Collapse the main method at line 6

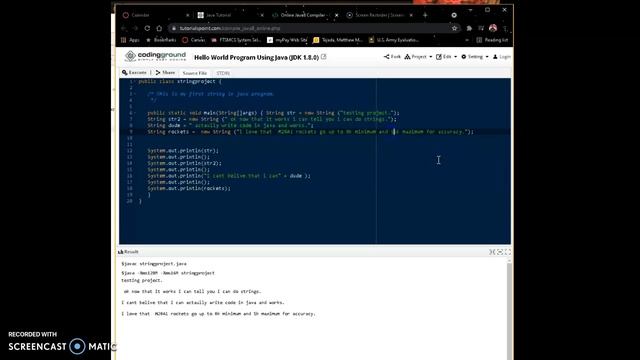(135, 113)
